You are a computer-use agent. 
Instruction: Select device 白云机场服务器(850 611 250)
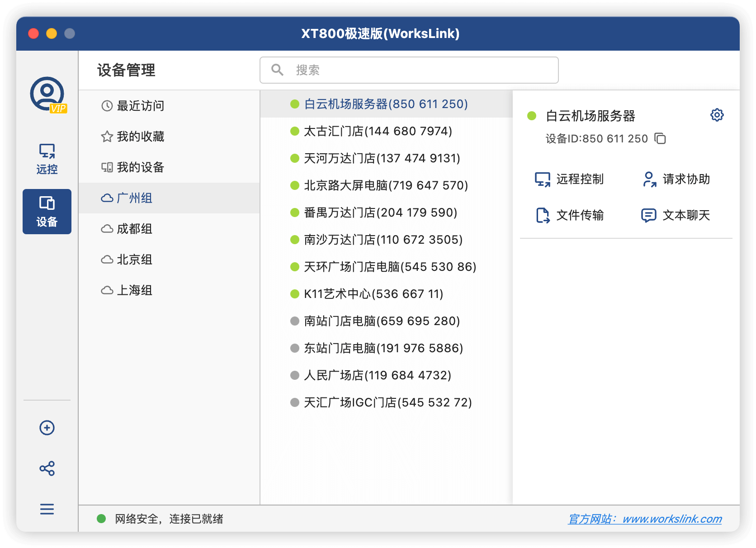[x=386, y=104]
